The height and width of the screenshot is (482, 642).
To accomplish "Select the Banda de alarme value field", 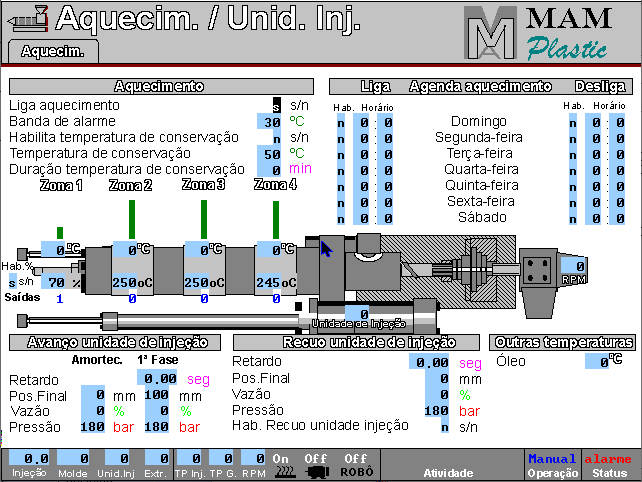I will tap(269, 121).
